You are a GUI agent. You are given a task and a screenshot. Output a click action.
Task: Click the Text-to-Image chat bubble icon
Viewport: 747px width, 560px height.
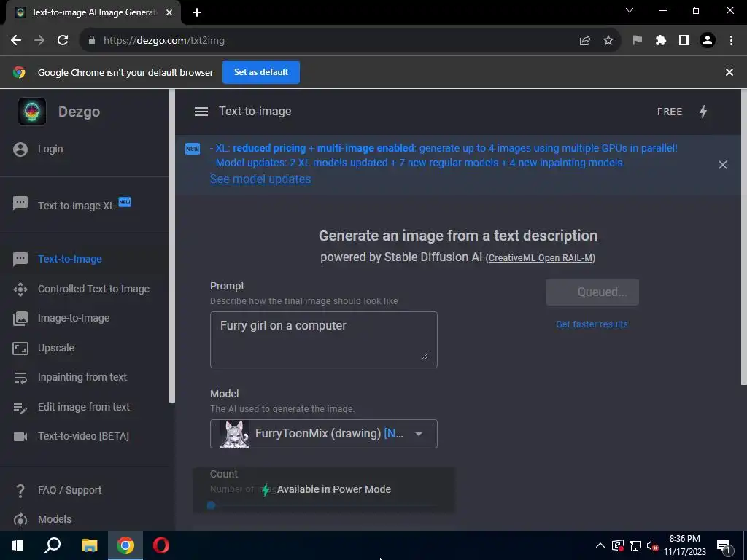20,259
